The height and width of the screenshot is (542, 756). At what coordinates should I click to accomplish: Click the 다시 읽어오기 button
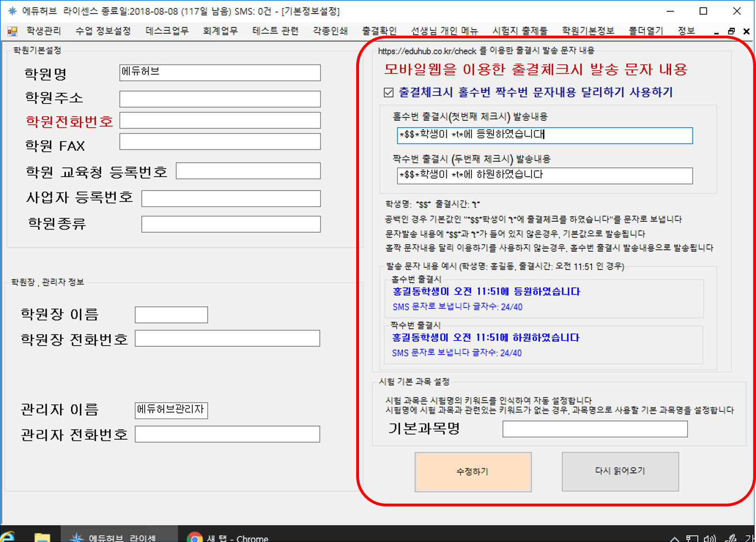[x=620, y=471]
